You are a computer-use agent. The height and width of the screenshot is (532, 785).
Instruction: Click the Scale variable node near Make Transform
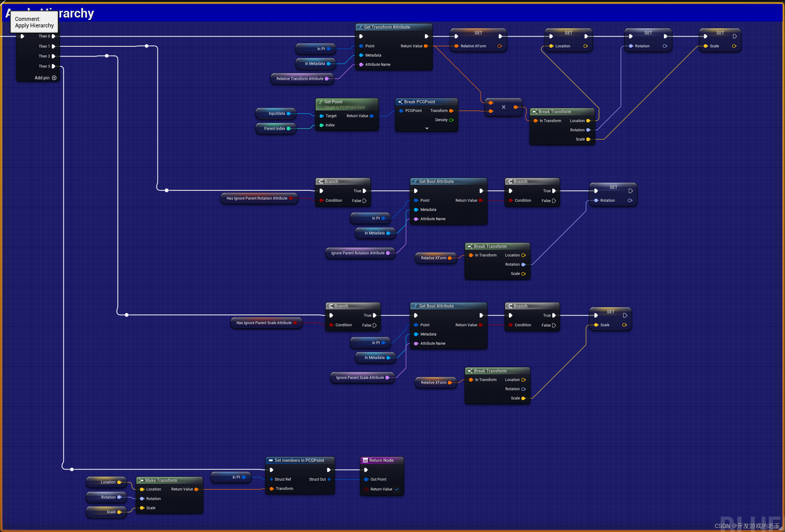[106, 512]
